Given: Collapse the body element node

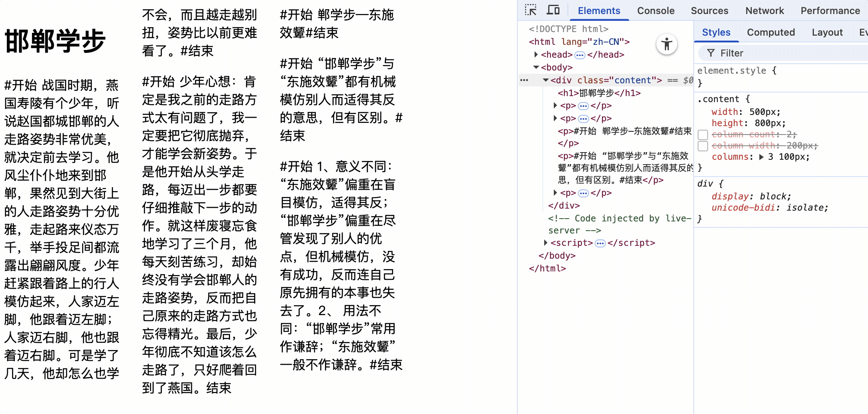Looking at the screenshot, I should coord(536,67).
